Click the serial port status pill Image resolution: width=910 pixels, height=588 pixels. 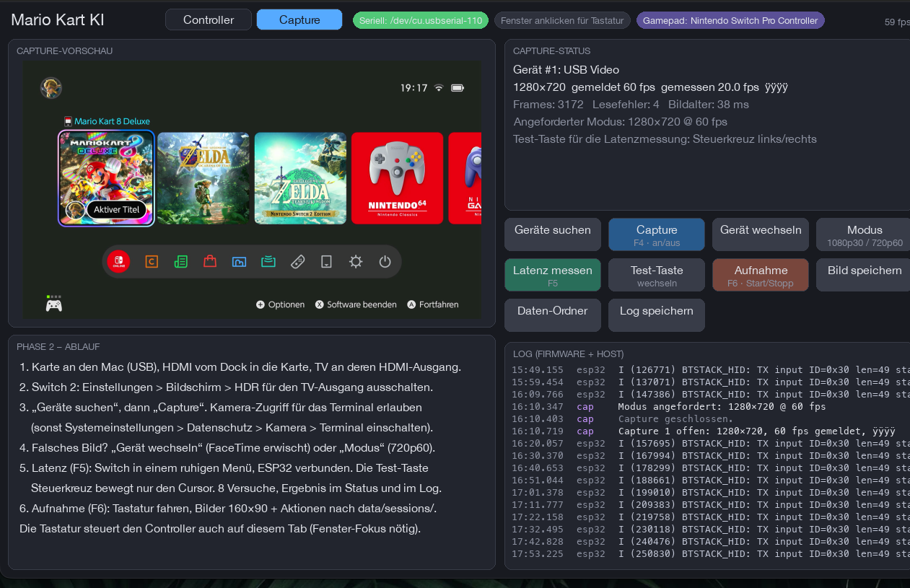pos(421,20)
